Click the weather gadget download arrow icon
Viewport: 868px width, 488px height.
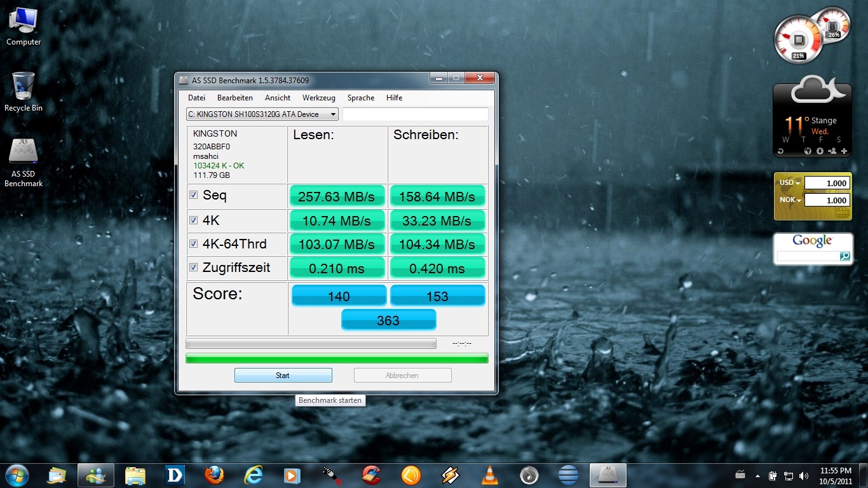coord(820,151)
